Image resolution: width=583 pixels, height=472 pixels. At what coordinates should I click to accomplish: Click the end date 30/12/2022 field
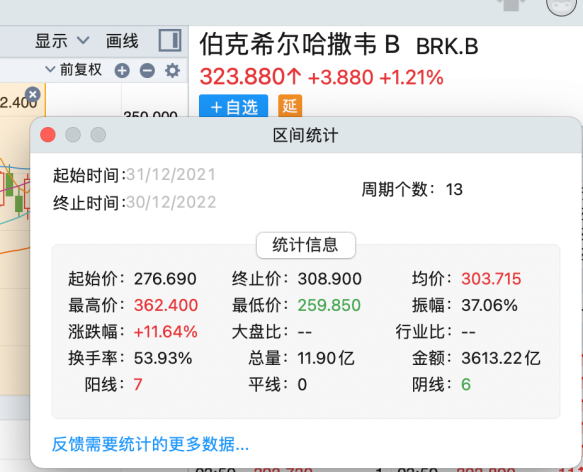[x=171, y=203]
